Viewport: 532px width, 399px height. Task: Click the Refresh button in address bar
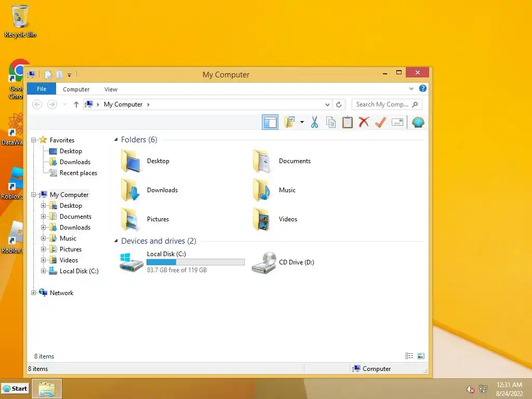(339, 104)
